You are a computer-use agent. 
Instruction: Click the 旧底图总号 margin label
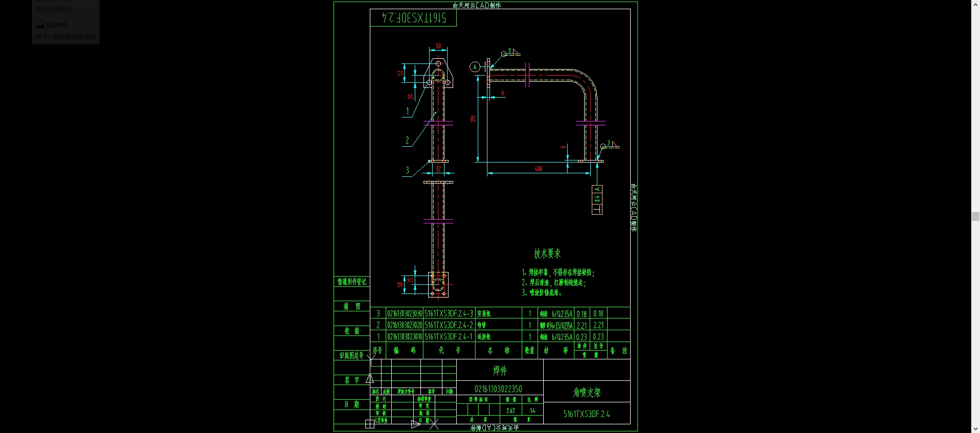coord(351,355)
